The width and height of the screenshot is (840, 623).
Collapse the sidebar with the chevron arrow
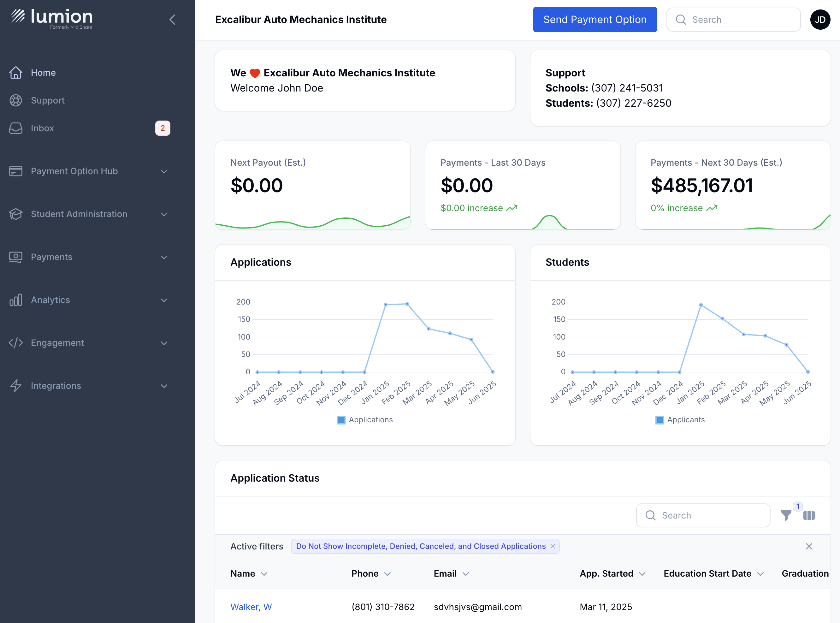[x=172, y=20]
